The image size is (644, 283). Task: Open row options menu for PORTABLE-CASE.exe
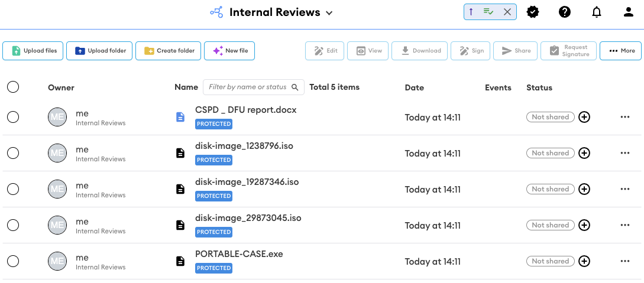coord(625,262)
